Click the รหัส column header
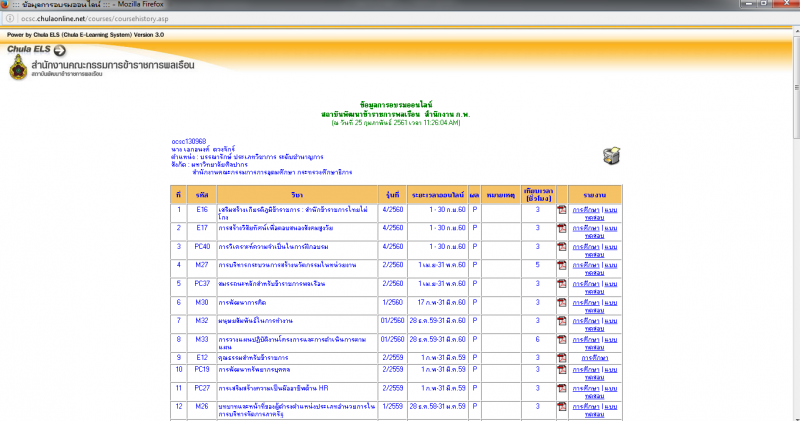 [202, 195]
